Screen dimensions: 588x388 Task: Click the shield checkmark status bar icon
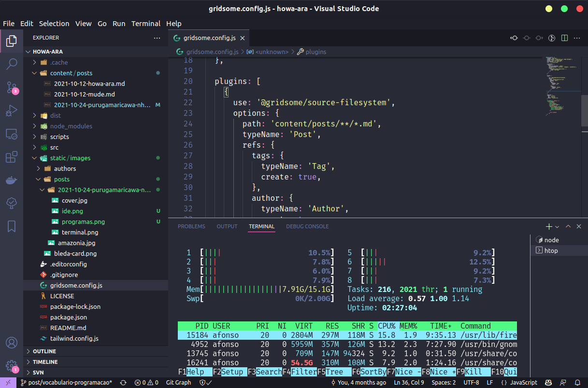pyautogui.click(x=206, y=382)
